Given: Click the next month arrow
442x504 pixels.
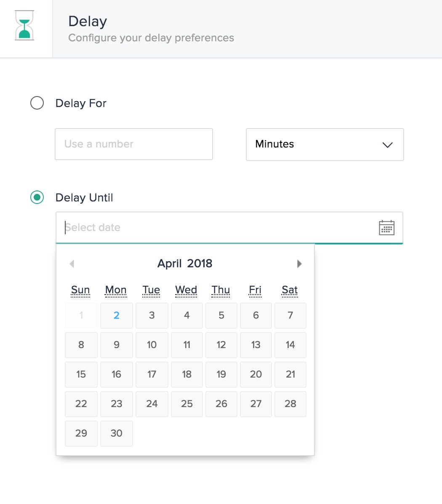Looking at the screenshot, I should pos(300,263).
